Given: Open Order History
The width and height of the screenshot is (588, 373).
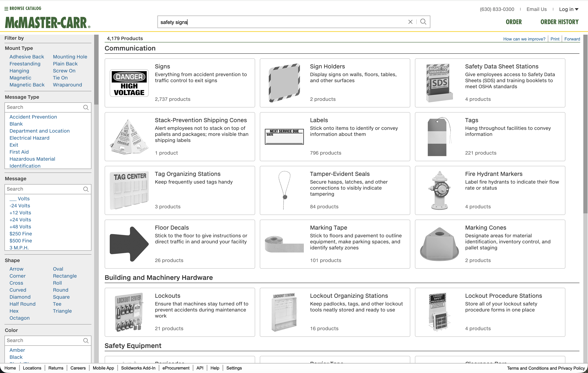Looking at the screenshot, I should click(x=559, y=22).
